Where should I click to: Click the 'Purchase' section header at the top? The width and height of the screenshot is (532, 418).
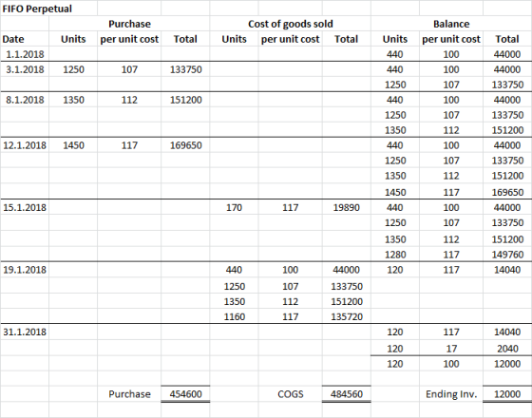tap(129, 24)
